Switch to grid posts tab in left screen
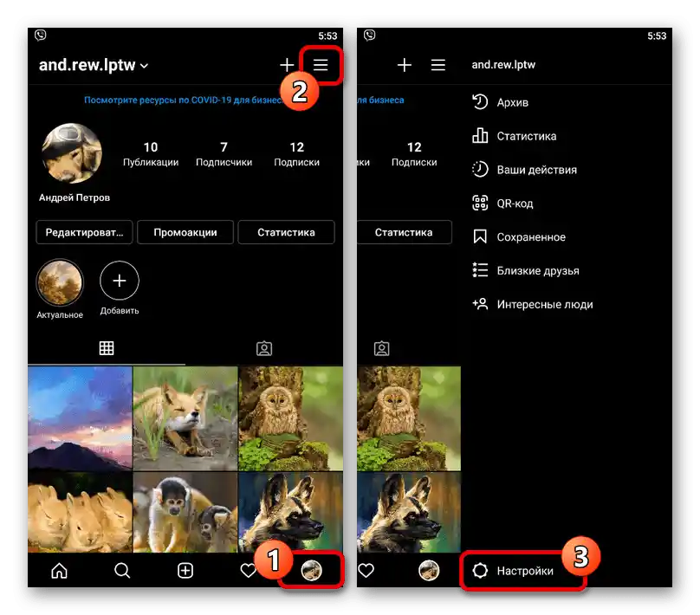 [x=107, y=348]
